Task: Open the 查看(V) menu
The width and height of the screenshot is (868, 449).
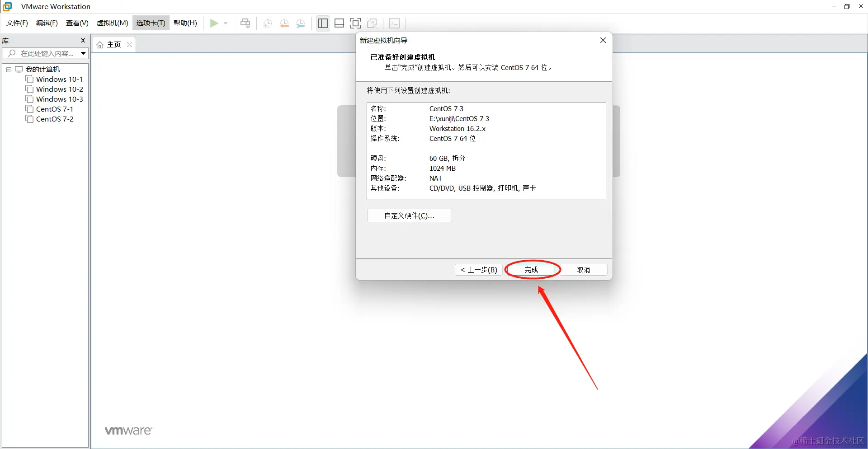Action: (x=77, y=23)
